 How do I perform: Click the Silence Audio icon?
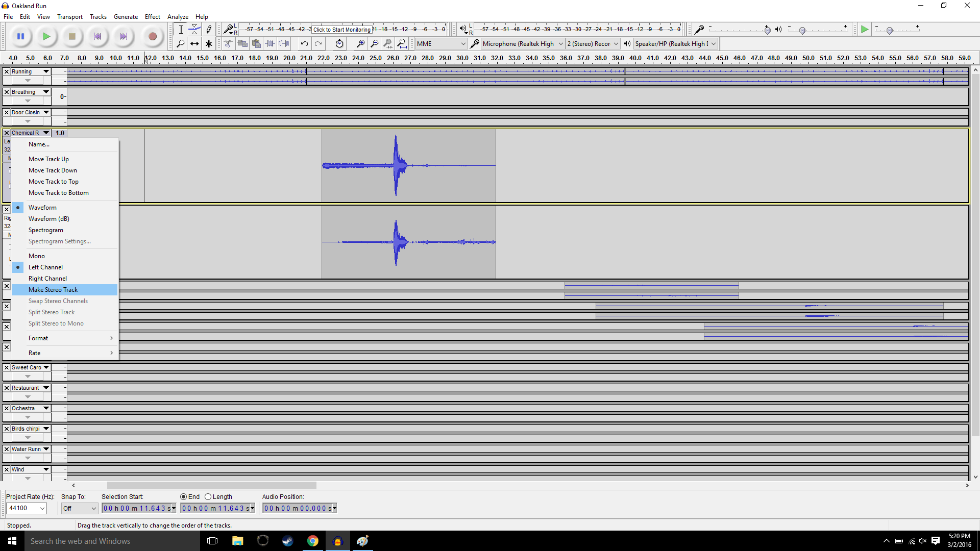pyautogui.click(x=284, y=43)
